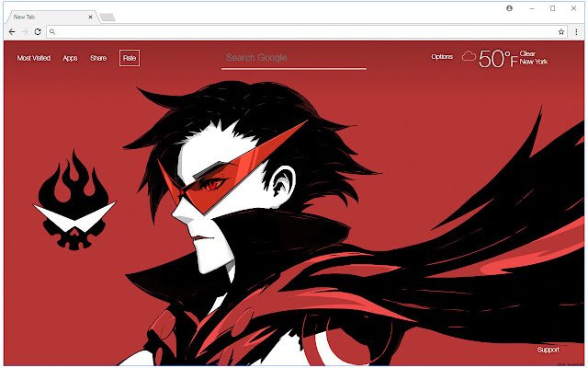Open the Chrome three-dot menu
The height and width of the screenshot is (368, 588).
(x=576, y=32)
